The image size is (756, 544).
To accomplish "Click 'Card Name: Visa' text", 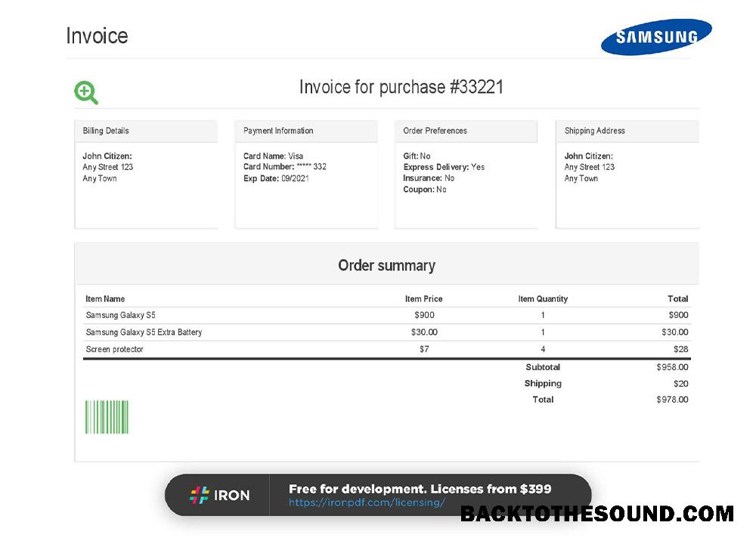I will (x=273, y=156).
